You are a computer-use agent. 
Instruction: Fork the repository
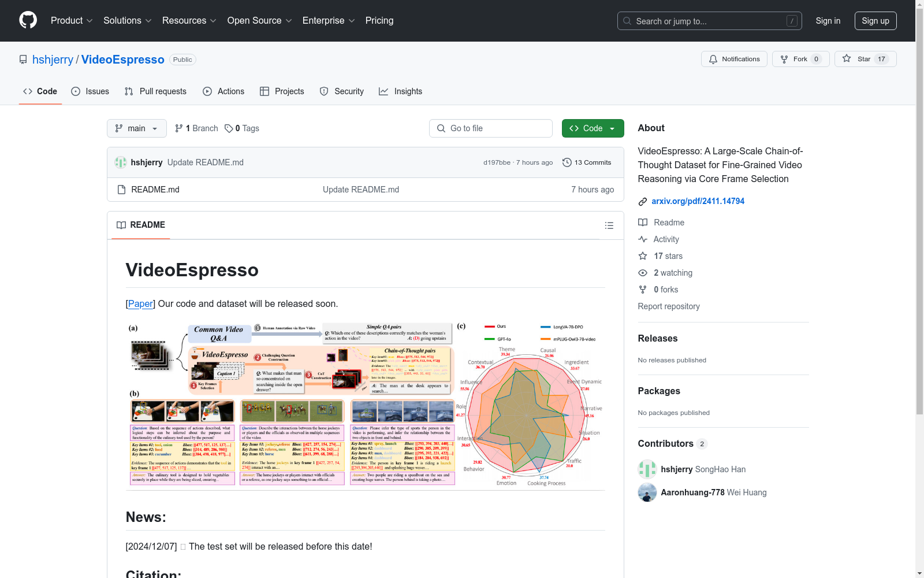point(800,59)
